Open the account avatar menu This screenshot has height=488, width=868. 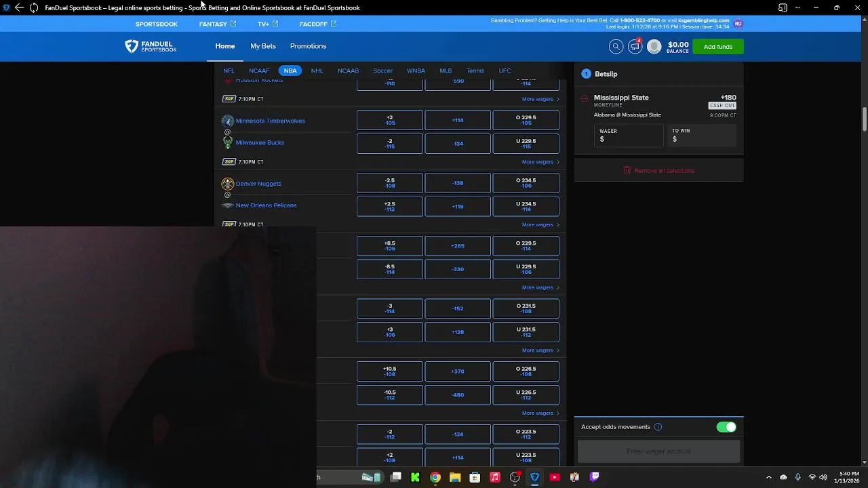point(654,46)
